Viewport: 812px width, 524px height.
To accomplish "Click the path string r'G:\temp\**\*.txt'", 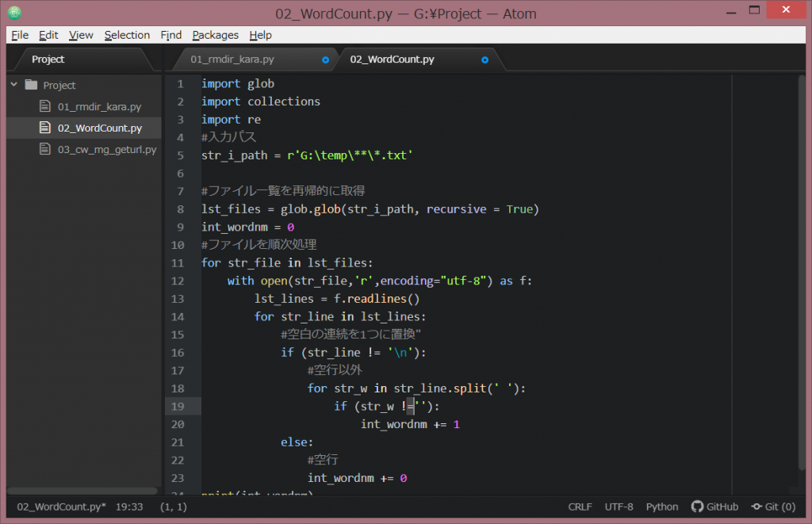I will [350, 155].
